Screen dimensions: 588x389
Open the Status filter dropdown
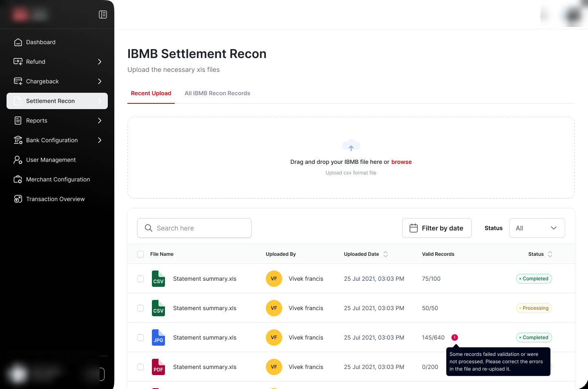click(537, 228)
